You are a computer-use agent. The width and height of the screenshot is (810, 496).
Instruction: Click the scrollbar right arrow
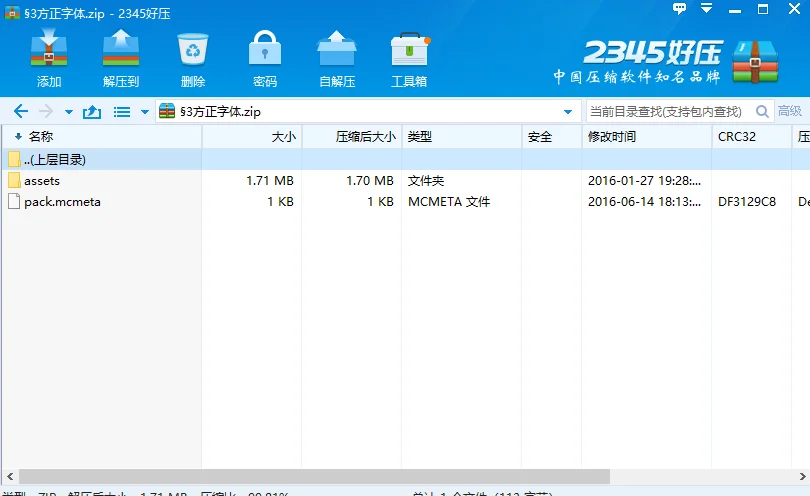click(x=802, y=476)
